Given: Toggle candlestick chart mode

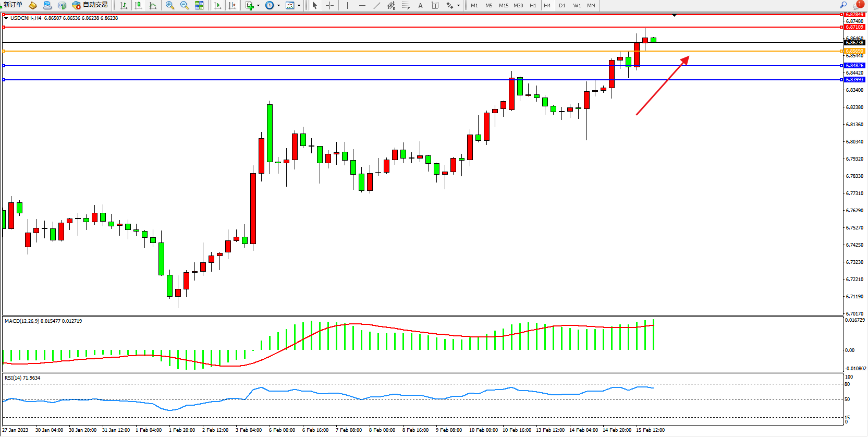Looking at the screenshot, I should click(138, 5).
